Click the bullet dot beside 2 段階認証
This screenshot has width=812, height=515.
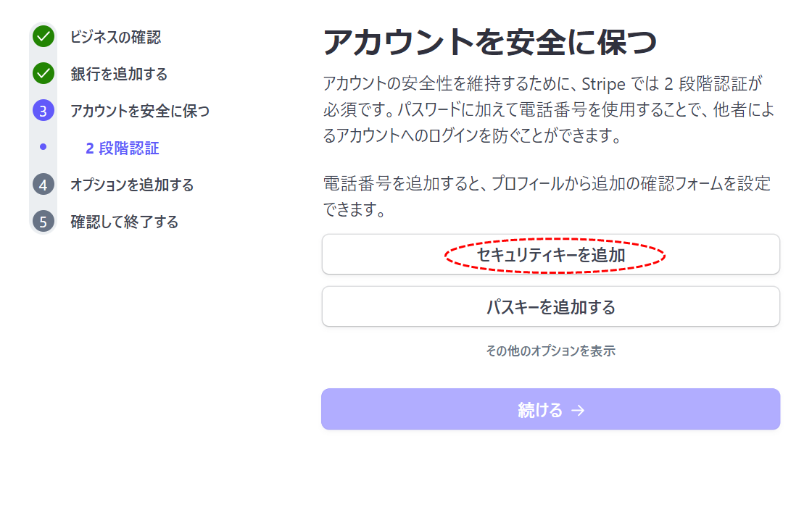coord(43,147)
